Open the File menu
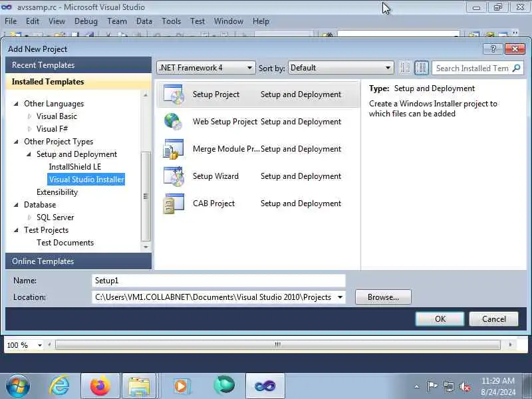 (11, 21)
